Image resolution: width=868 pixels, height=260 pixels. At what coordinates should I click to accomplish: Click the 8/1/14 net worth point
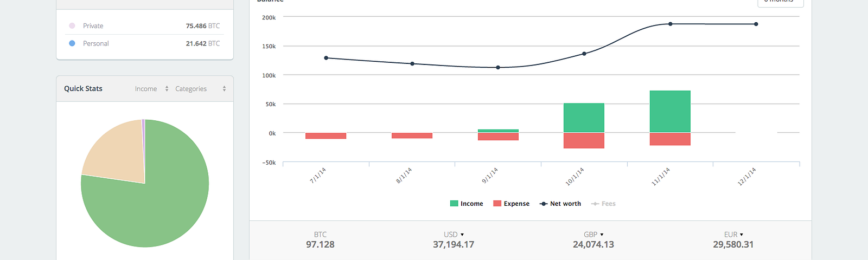click(412, 64)
